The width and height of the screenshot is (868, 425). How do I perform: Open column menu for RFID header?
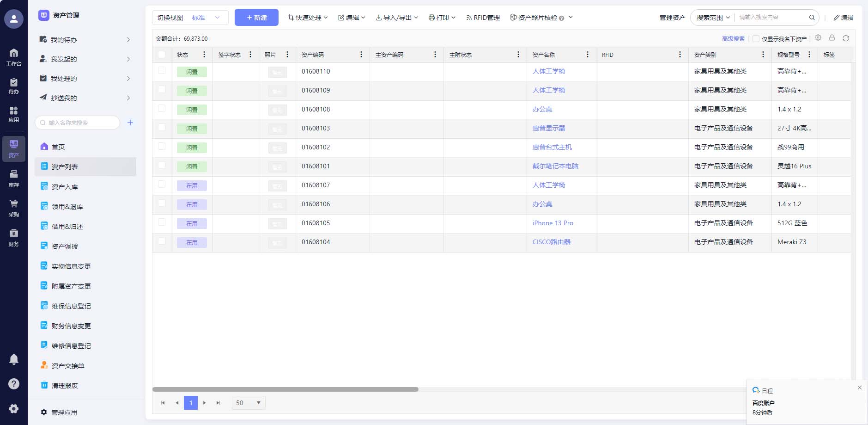tap(680, 55)
